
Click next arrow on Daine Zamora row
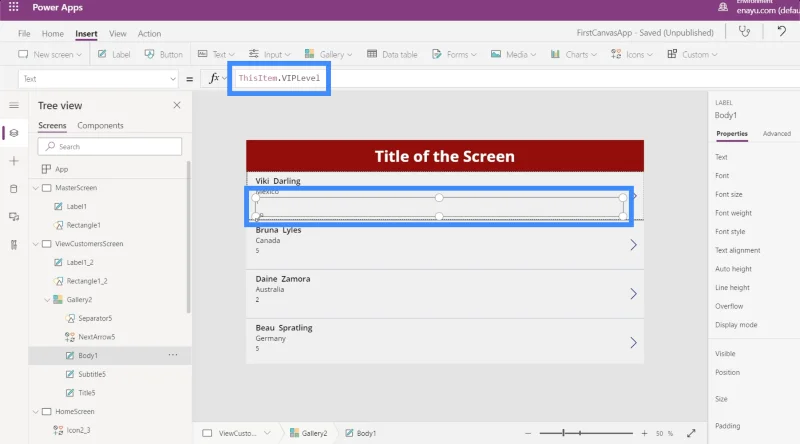point(633,294)
